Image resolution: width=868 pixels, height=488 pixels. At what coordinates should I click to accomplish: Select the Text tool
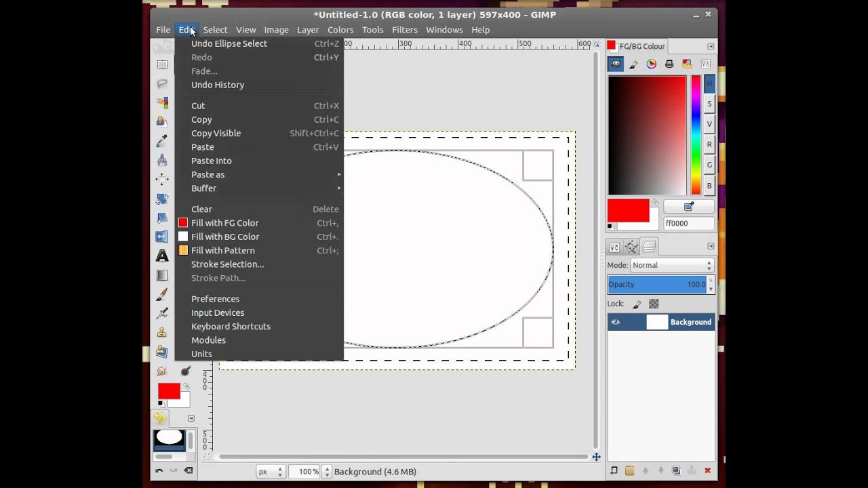162,256
